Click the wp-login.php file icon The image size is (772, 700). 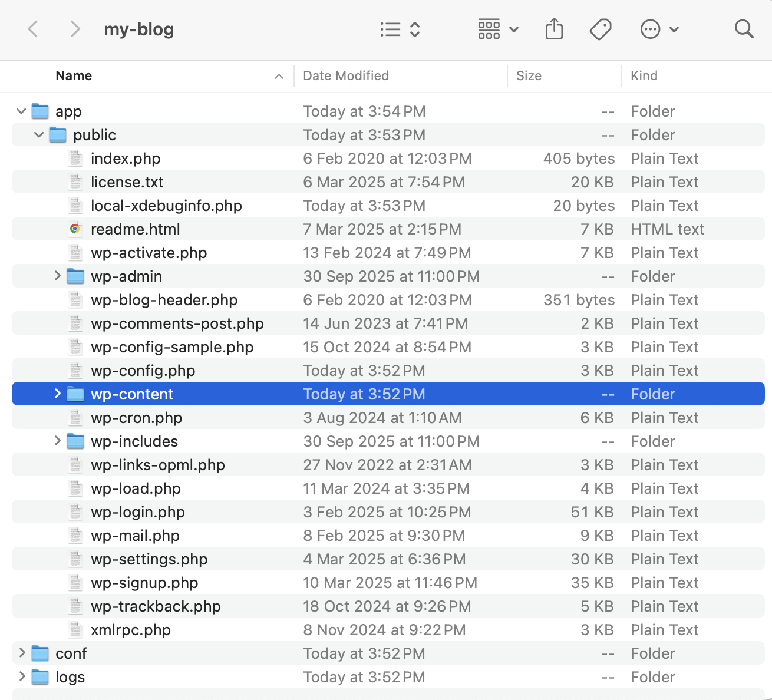coord(75,512)
